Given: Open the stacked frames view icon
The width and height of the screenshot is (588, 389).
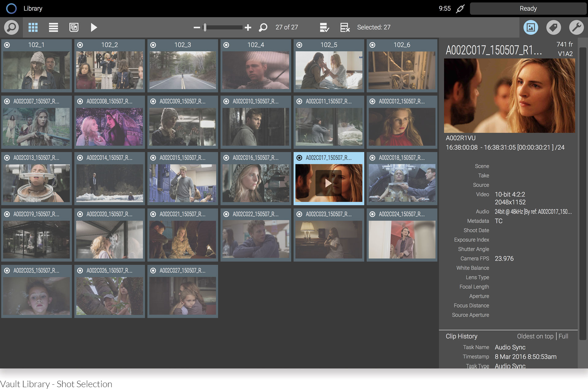Looking at the screenshot, I should pos(74,28).
